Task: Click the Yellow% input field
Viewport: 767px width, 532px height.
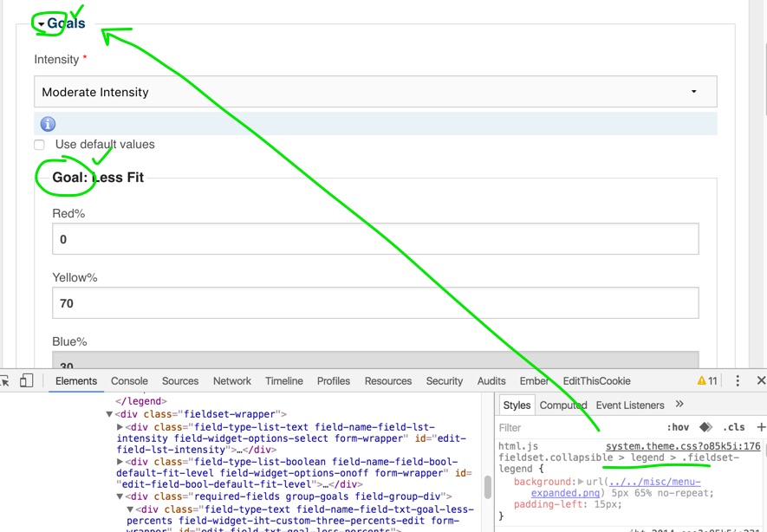Action: [x=375, y=303]
